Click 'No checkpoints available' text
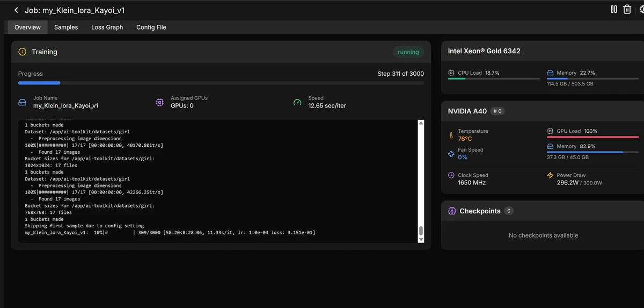Image resolution: width=644 pixels, height=308 pixels. [543, 235]
